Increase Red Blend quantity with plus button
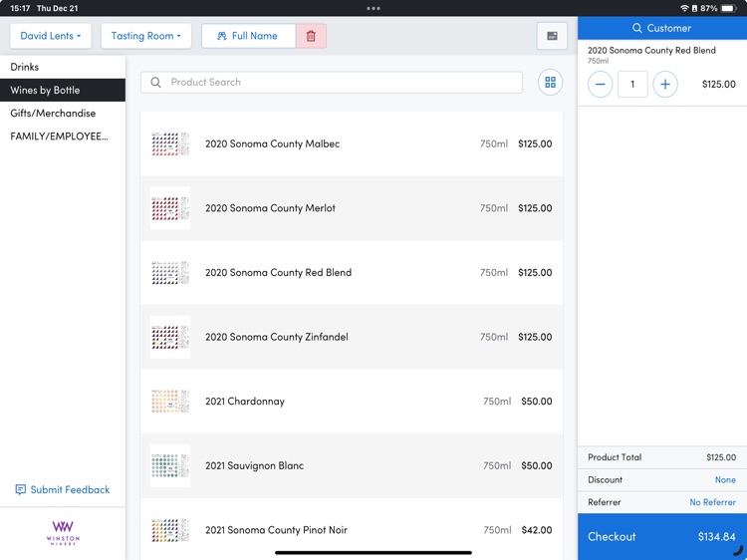This screenshot has width=747, height=560. pyautogui.click(x=665, y=85)
